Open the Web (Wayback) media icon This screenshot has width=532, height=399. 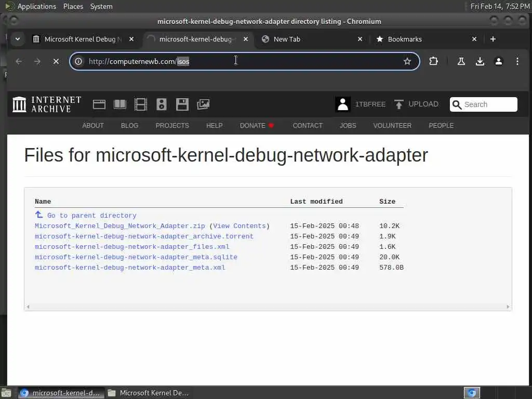coord(99,104)
